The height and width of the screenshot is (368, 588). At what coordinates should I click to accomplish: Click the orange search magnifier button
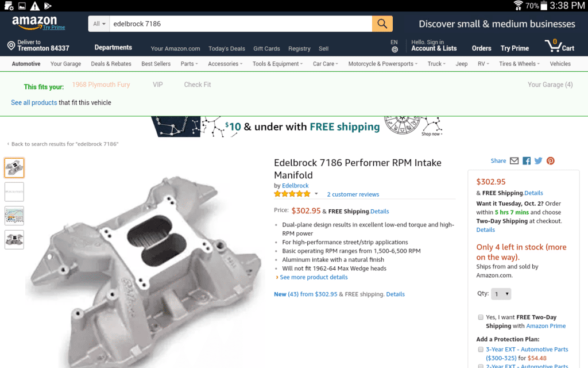pyautogui.click(x=382, y=24)
